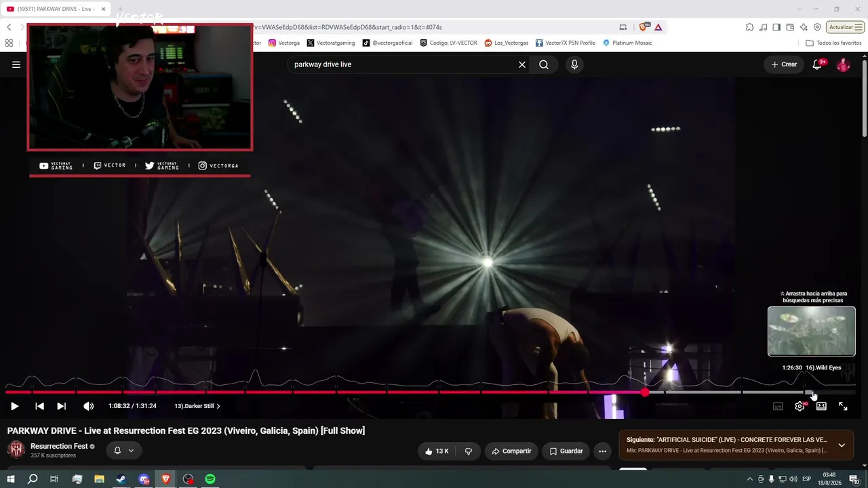The width and height of the screenshot is (868, 488).
Task: Open the media control music icon
Action: [763, 27]
